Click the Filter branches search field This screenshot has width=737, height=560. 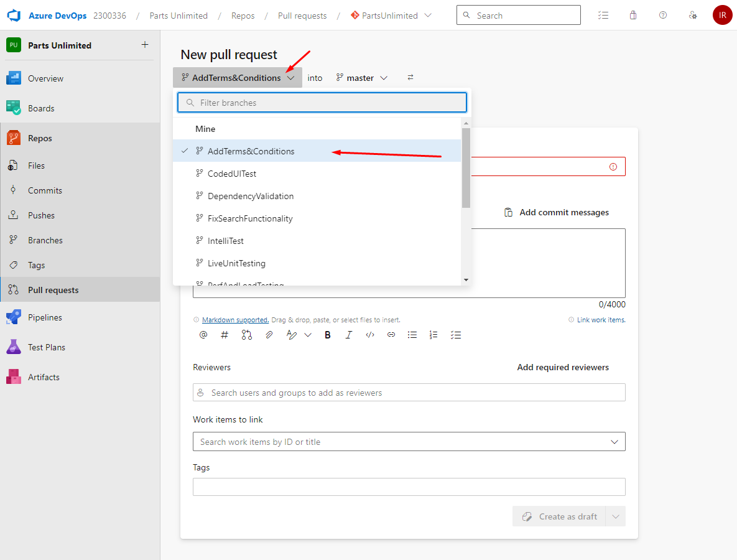pos(322,103)
